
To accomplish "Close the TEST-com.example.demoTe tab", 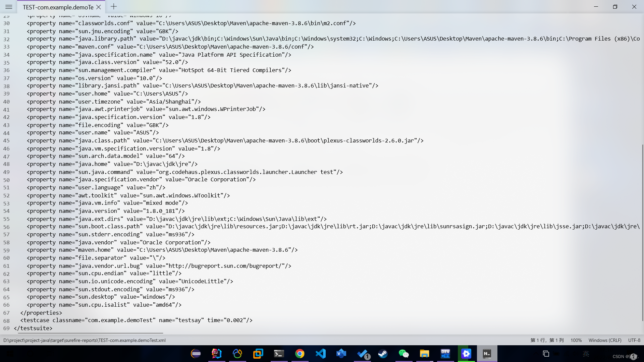I will click(x=98, y=7).
